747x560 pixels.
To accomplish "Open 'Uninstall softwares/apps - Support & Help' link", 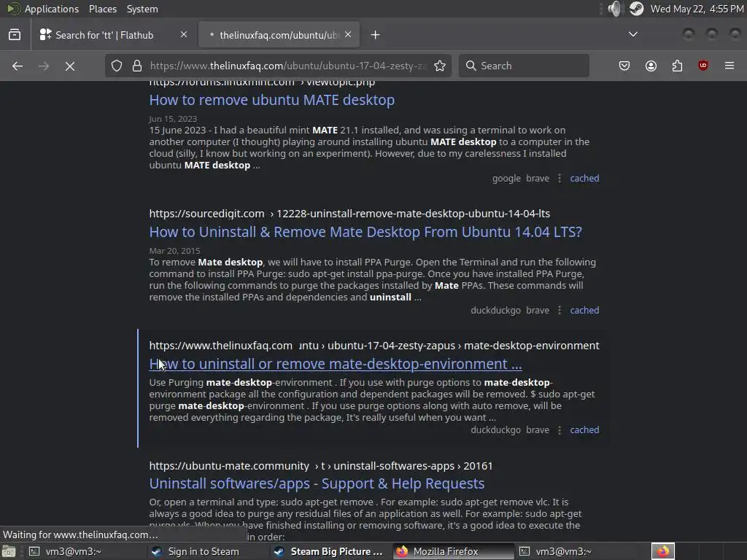I will point(317,483).
